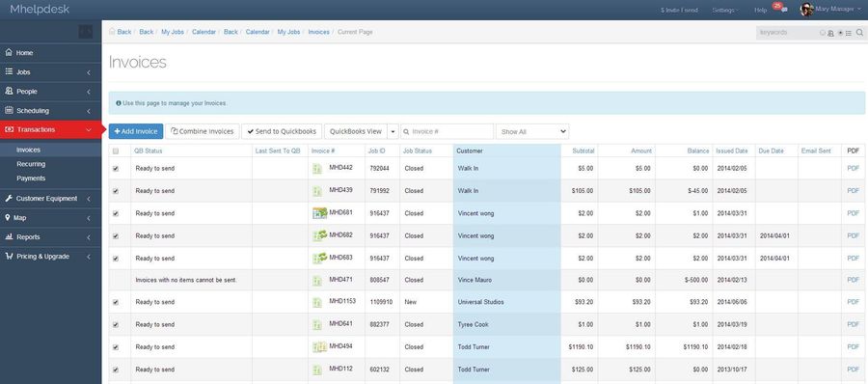Viewport: 868px width, 384px height.
Task: Click the Customer Equipment wrench icon
Action: [9, 199]
